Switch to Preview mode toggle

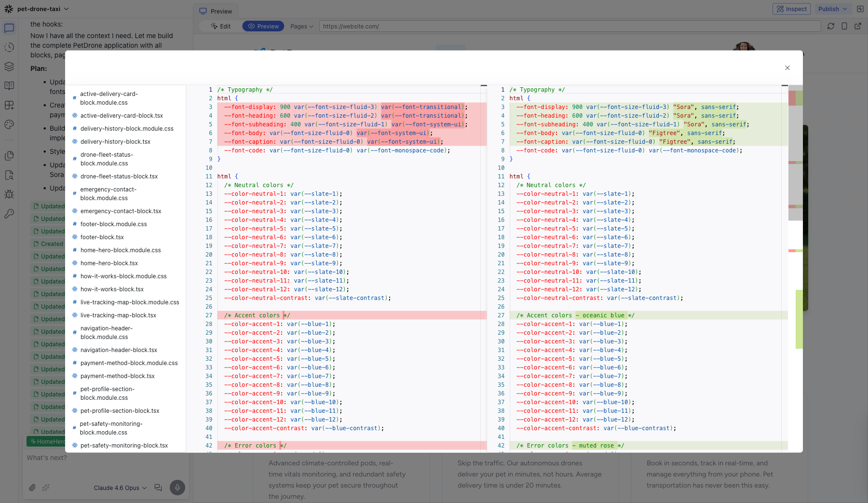263,26
